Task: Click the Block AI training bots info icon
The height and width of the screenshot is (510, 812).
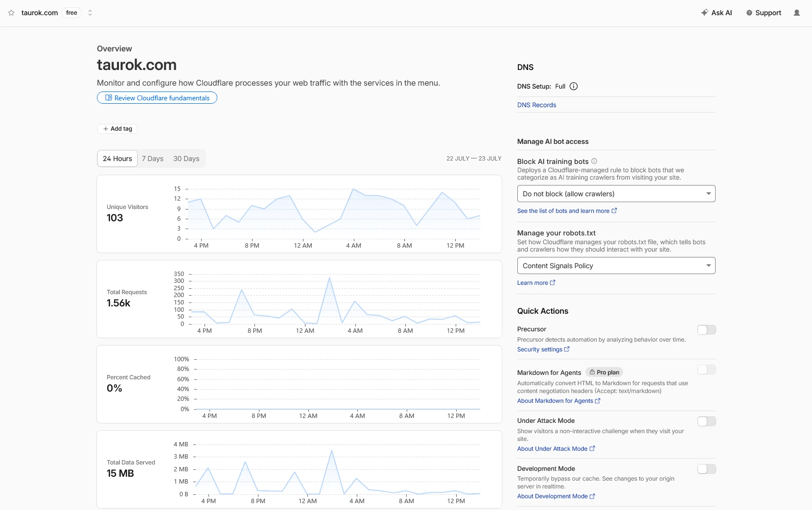Action: coord(594,161)
